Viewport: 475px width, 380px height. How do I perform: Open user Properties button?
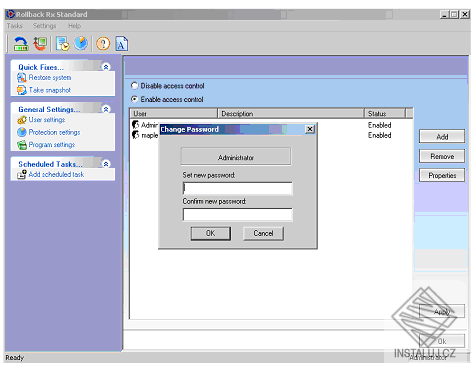tap(442, 175)
